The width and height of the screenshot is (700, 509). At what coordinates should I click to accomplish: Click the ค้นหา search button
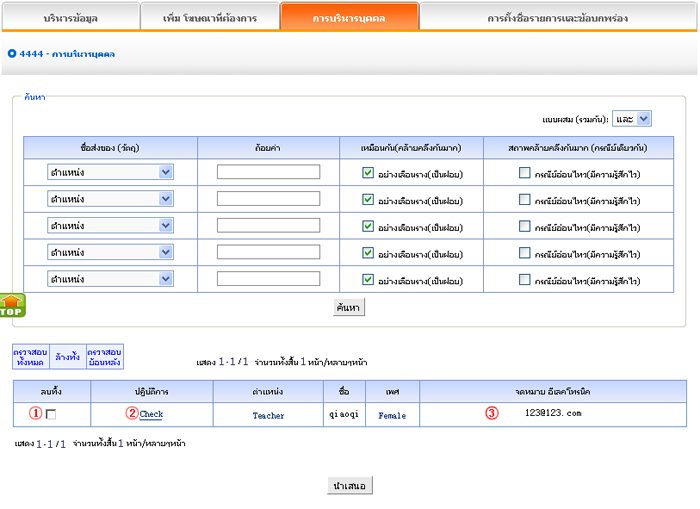click(349, 307)
